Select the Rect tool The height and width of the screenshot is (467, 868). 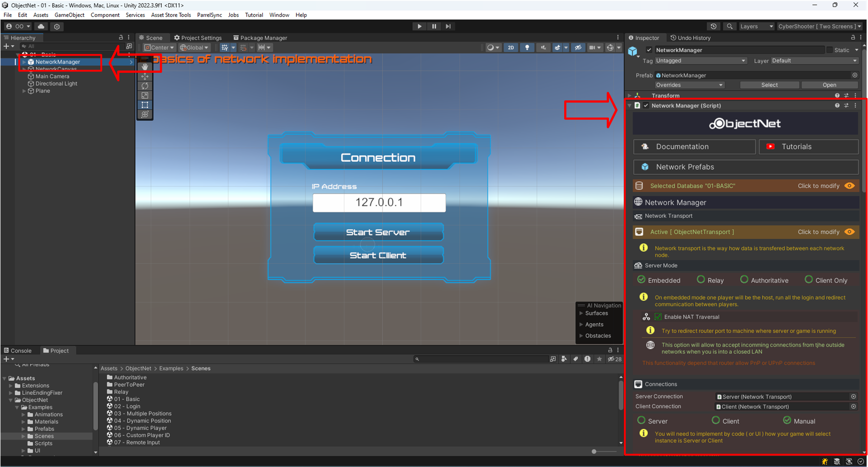(x=145, y=105)
